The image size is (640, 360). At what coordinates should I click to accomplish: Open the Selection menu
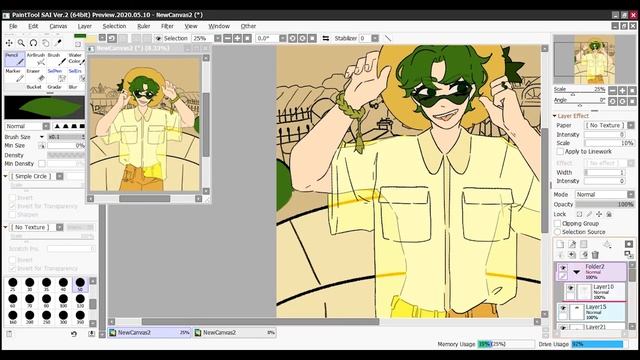114,26
